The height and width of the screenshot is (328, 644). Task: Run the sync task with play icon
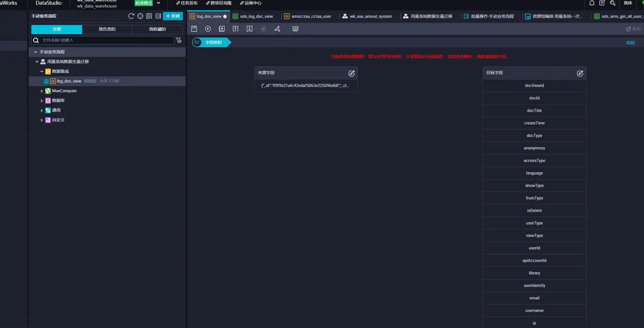click(208, 29)
